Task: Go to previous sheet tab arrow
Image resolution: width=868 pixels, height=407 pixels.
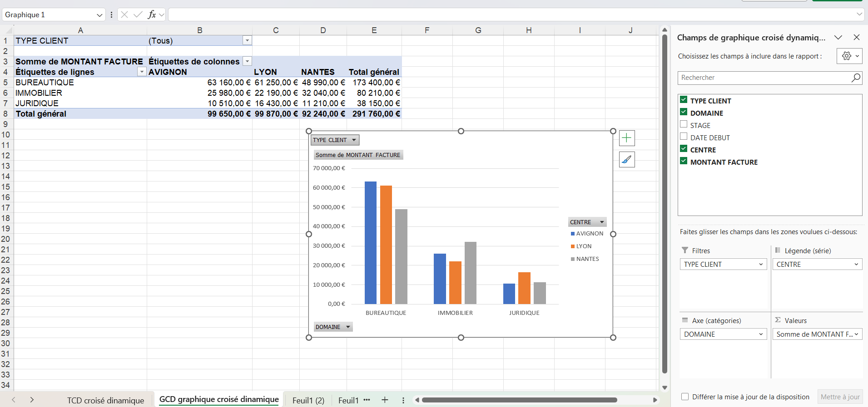Action: click(x=14, y=400)
